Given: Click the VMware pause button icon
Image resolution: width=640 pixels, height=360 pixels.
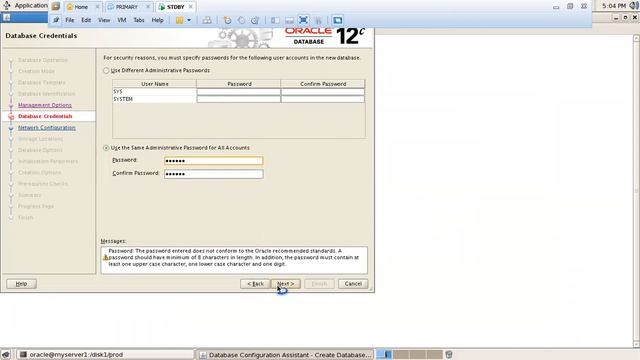Looking at the screenshot, I should point(179,20).
